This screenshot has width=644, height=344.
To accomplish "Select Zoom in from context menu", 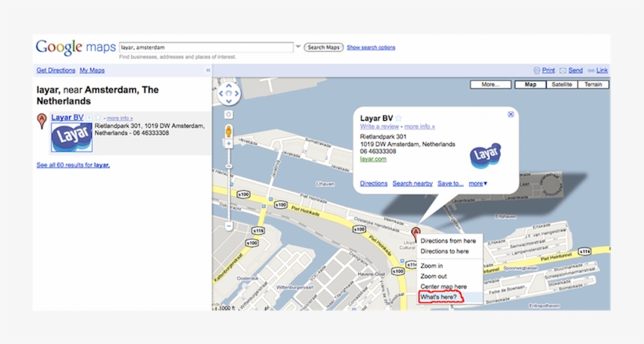I will click(432, 266).
